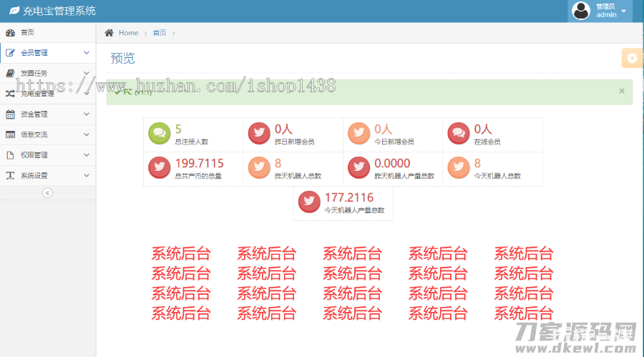This screenshot has height=357, width=644.
Task: Click the 充电宝管理系统 header title
Action: pyautogui.click(x=59, y=11)
